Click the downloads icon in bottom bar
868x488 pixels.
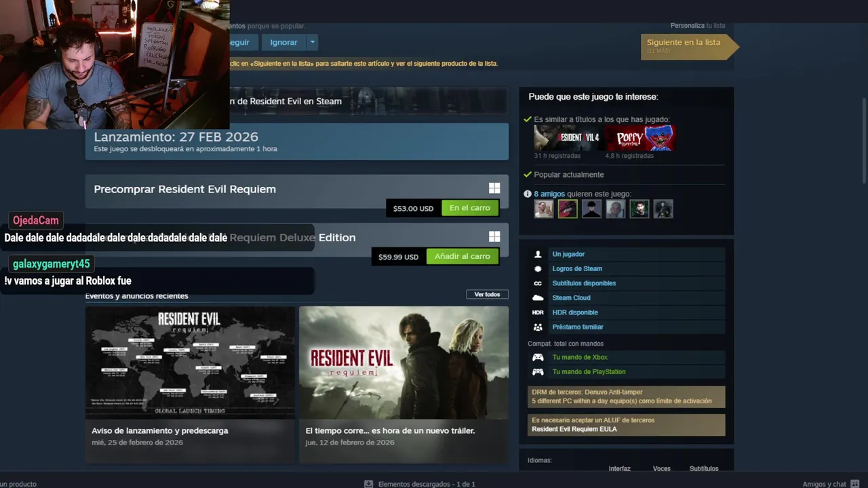pos(368,484)
